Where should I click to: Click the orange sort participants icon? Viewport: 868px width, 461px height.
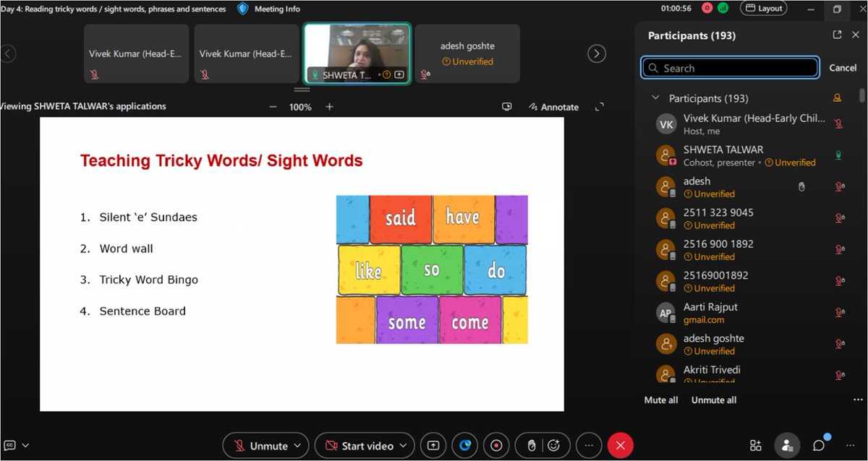838,98
